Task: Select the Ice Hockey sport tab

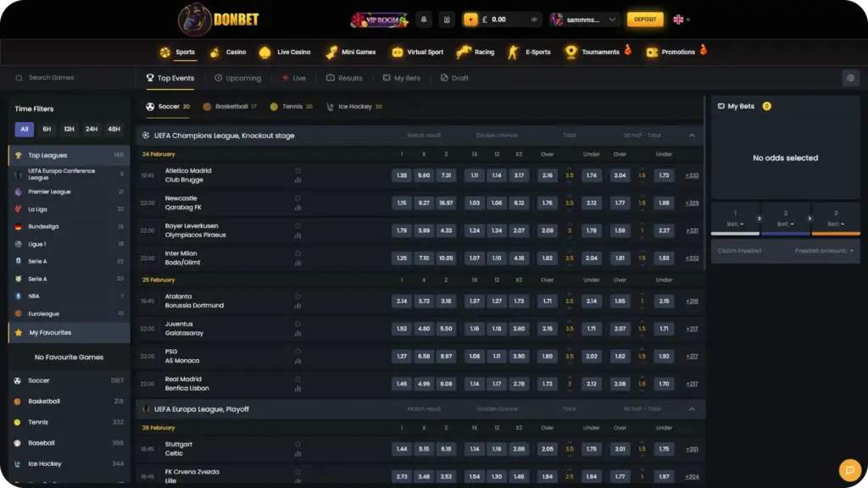Action: [354, 106]
